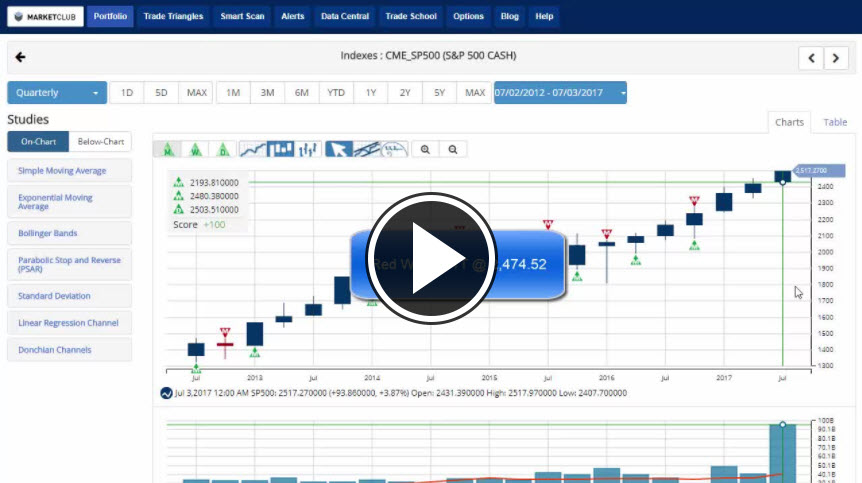
Task: Set range to 5Y
Action: 439,93
